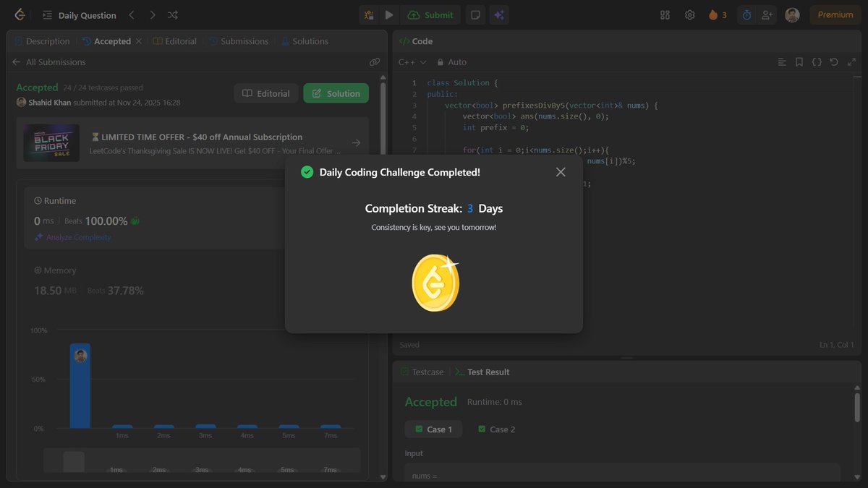Click the tall 0ms runtime bar
868x488 pixels.
coord(80,386)
